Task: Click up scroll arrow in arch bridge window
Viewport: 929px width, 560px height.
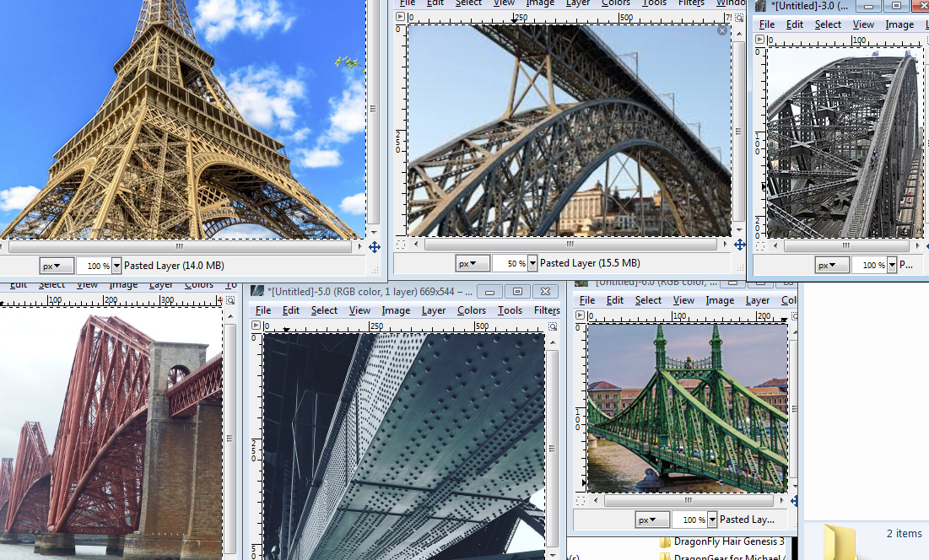Action: tap(739, 34)
